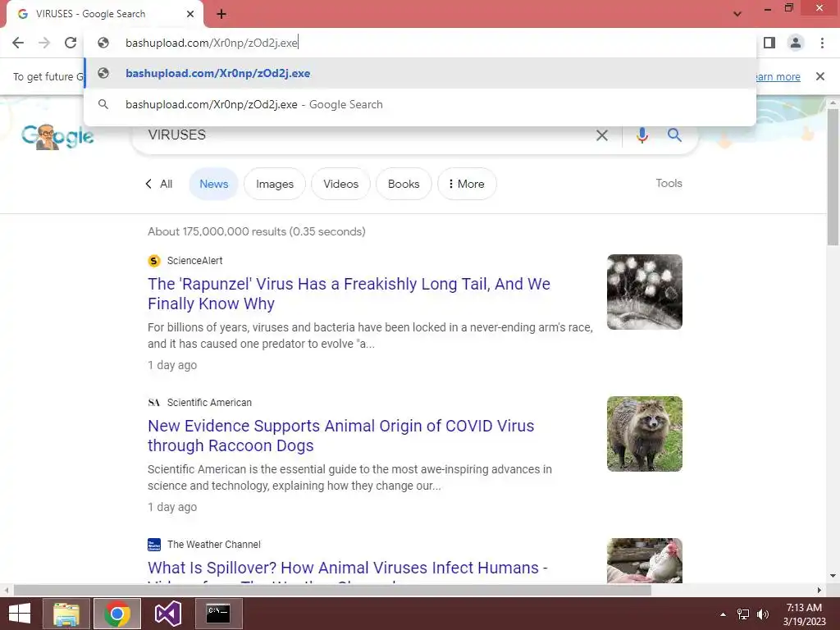Show hidden system tray icons
This screenshot has height=630, width=840.
coord(723,614)
